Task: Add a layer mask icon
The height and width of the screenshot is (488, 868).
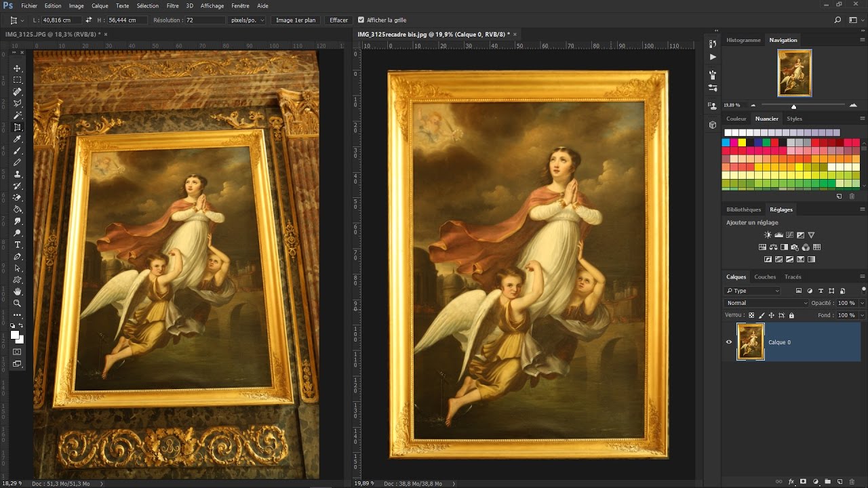Action: click(x=803, y=481)
